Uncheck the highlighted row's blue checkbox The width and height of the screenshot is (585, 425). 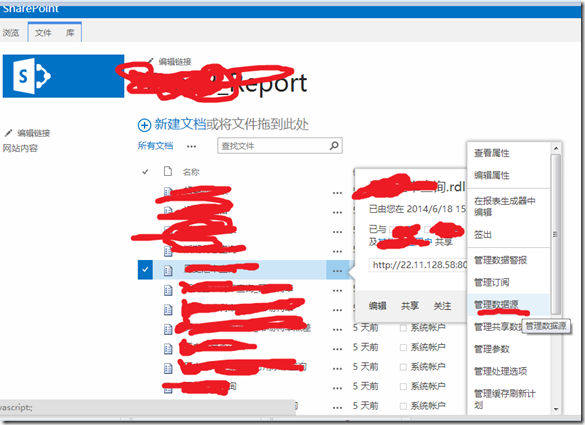[x=145, y=269]
